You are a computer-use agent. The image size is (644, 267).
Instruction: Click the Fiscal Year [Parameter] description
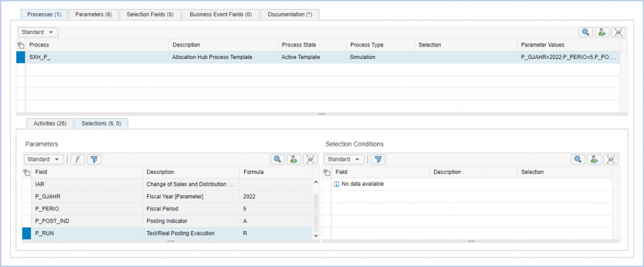point(191,197)
